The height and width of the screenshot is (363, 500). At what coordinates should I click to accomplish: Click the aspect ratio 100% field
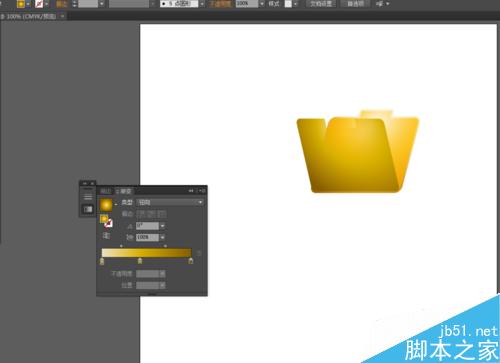click(x=147, y=237)
